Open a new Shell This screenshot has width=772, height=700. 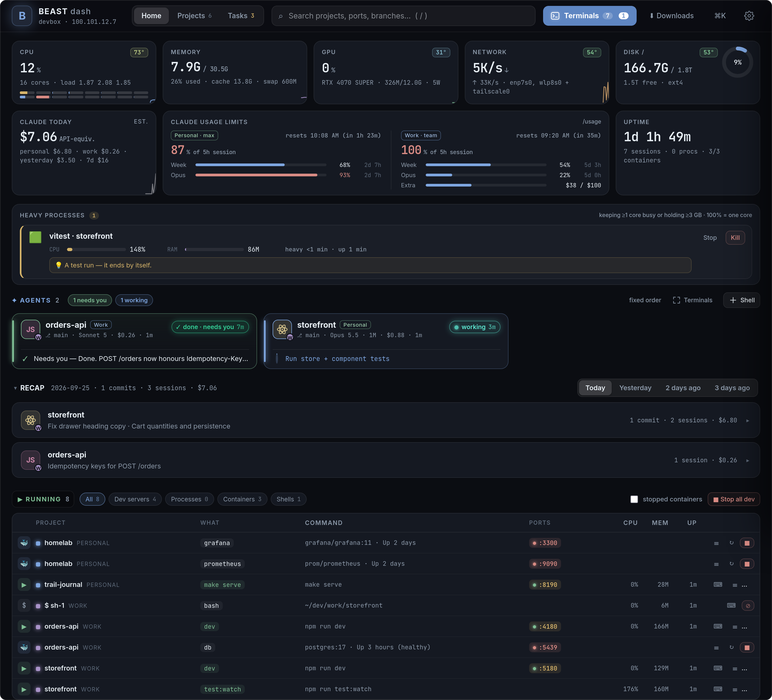point(742,300)
